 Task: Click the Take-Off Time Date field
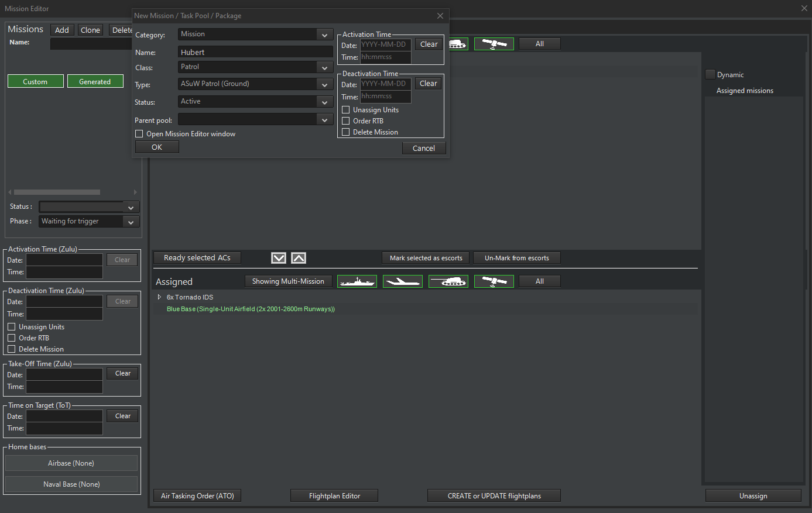click(x=64, y=374)
